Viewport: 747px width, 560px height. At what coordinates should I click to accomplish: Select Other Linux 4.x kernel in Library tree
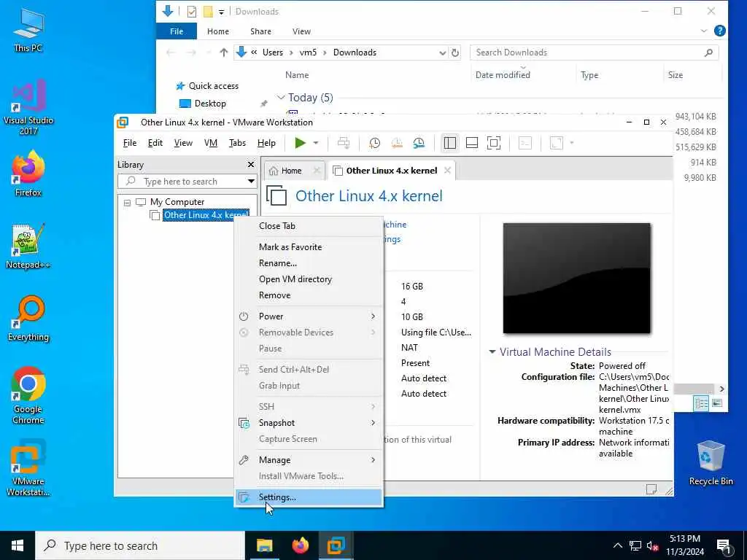206,215
